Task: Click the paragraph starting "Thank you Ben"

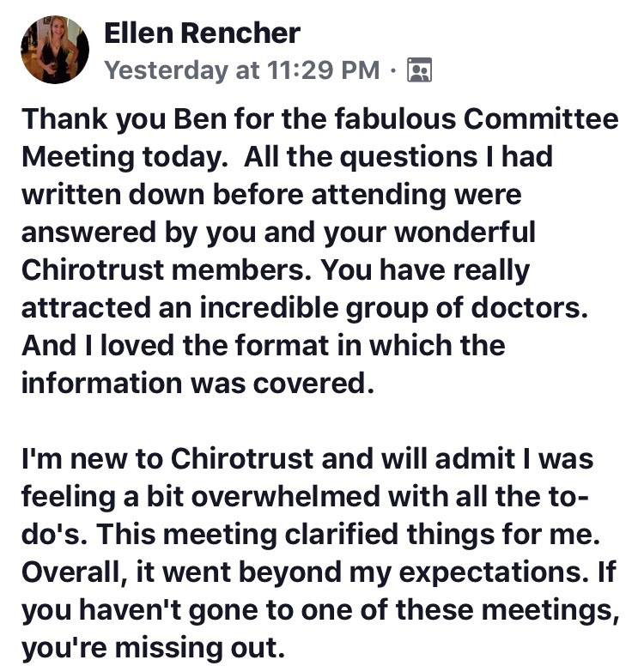Action: pyautogui.click(x=320, y=251)
